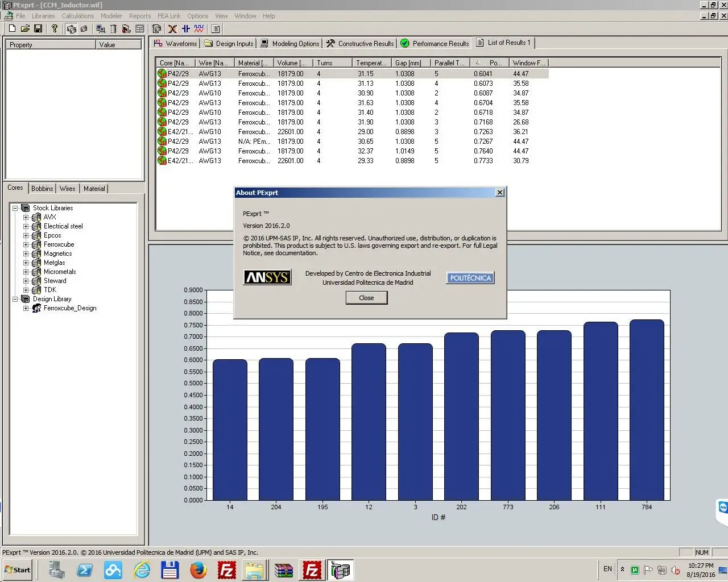Viewport: 728px width, 582px height.
Task: Select the Design Library tree item
Action: click(x=52, y=299)
